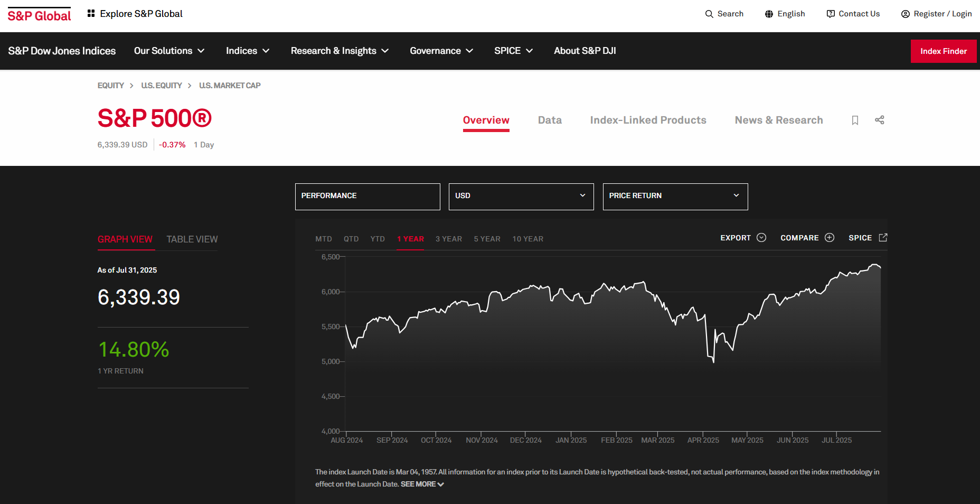Image resolution: width=980 pixels, height=504 pixels.
Task: Click S&P Dow Jones Indices home link
Action: (x=62, y=51)
